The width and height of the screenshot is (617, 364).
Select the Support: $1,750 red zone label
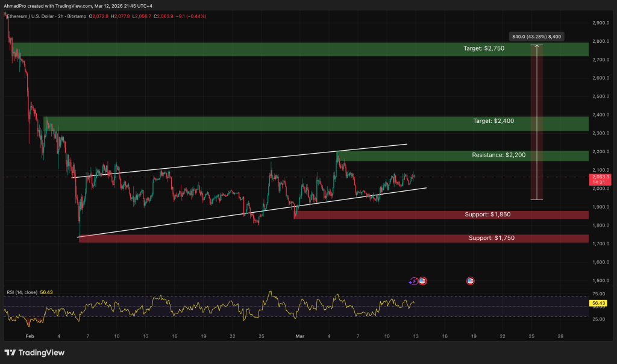point(492,238)
